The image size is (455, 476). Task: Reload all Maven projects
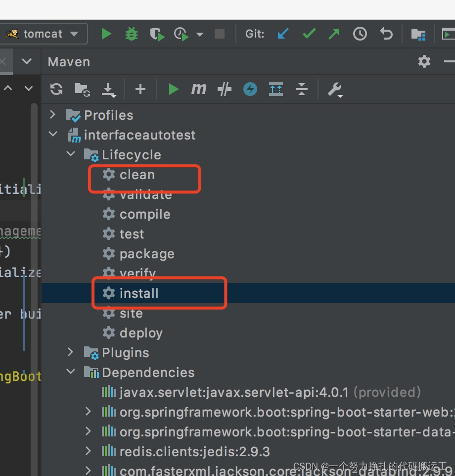coord(56,89)
